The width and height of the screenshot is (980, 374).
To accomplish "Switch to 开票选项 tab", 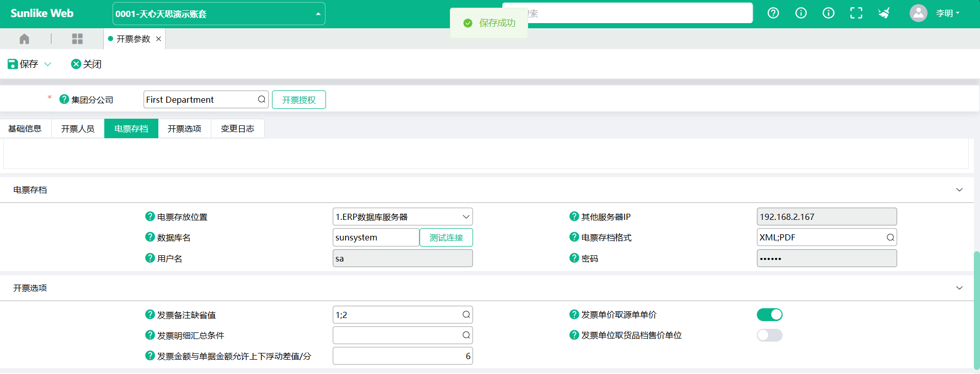I will coord(185,128).
